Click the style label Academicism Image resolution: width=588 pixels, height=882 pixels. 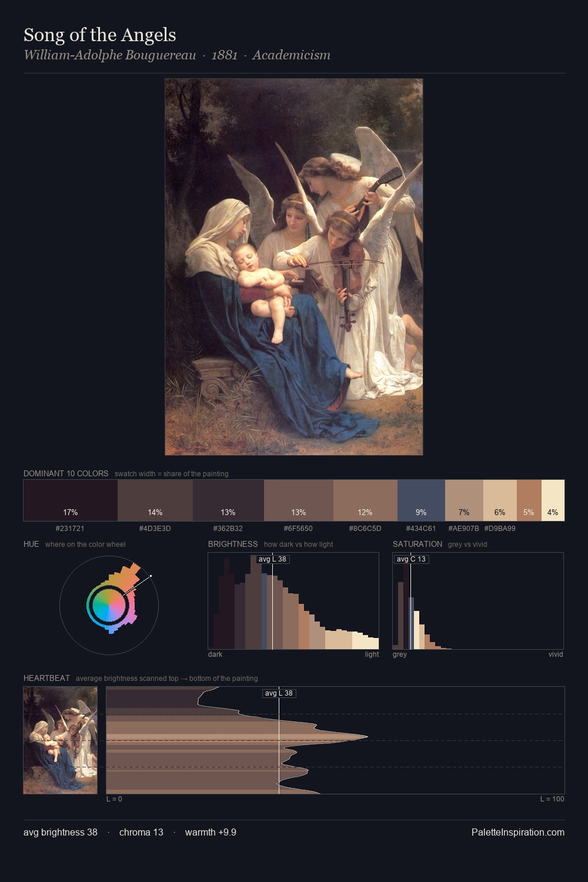[292, 55]
